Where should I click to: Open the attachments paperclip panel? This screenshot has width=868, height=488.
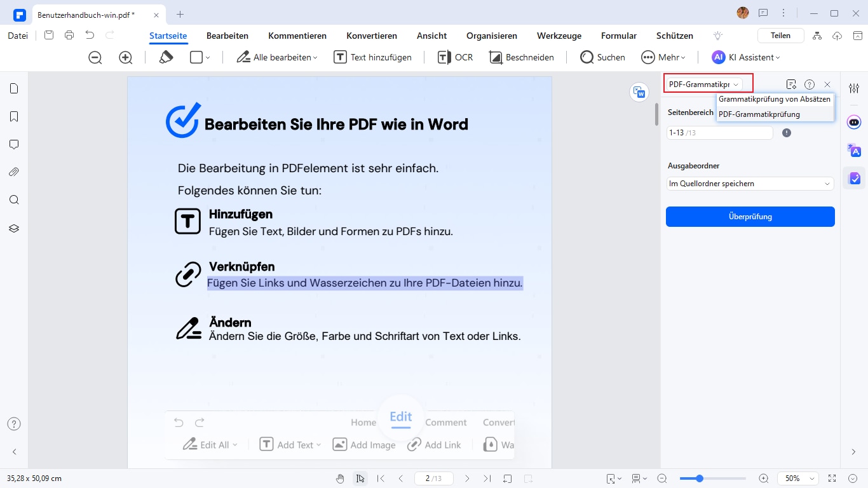14,172
